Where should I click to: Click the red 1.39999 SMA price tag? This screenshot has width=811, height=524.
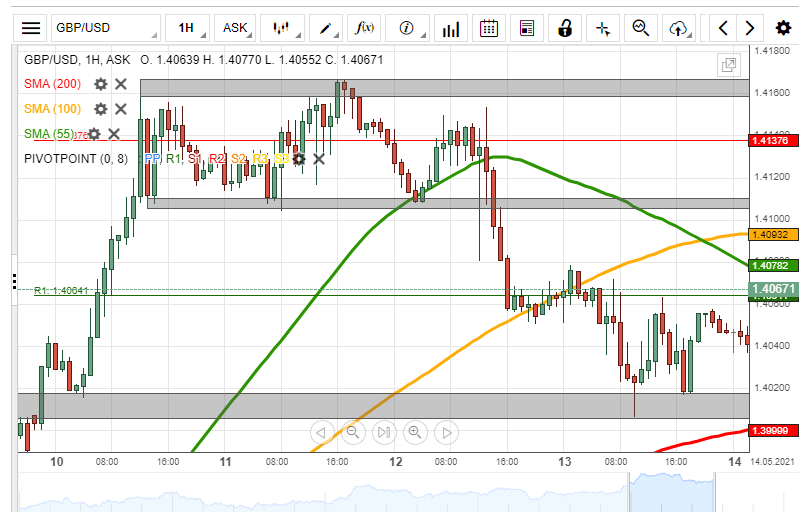tap(774, 431)
